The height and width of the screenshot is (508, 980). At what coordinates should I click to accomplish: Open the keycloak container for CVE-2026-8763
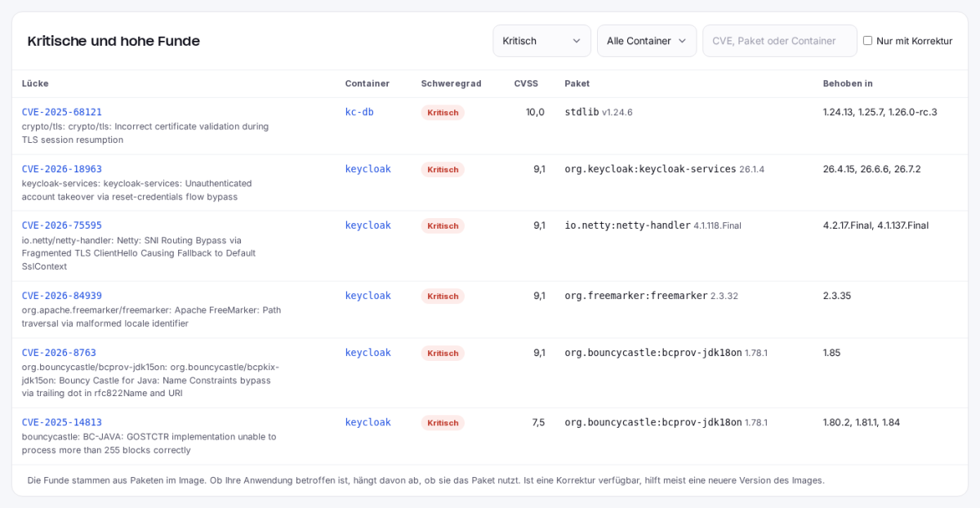click(x=368, y=353)
